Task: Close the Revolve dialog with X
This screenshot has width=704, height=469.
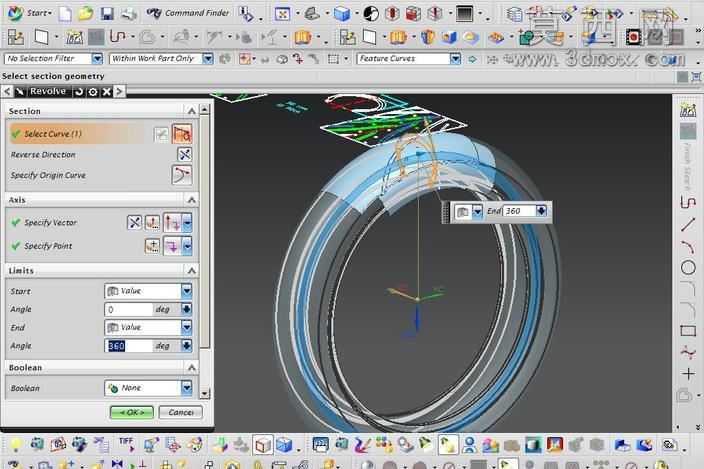Action: pos(106,92)
